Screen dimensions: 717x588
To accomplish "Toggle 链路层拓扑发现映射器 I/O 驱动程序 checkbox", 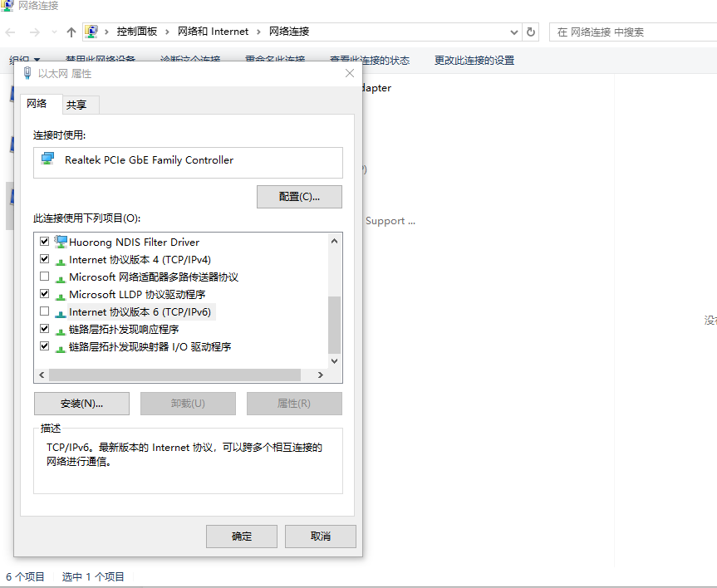I will 44,345.
